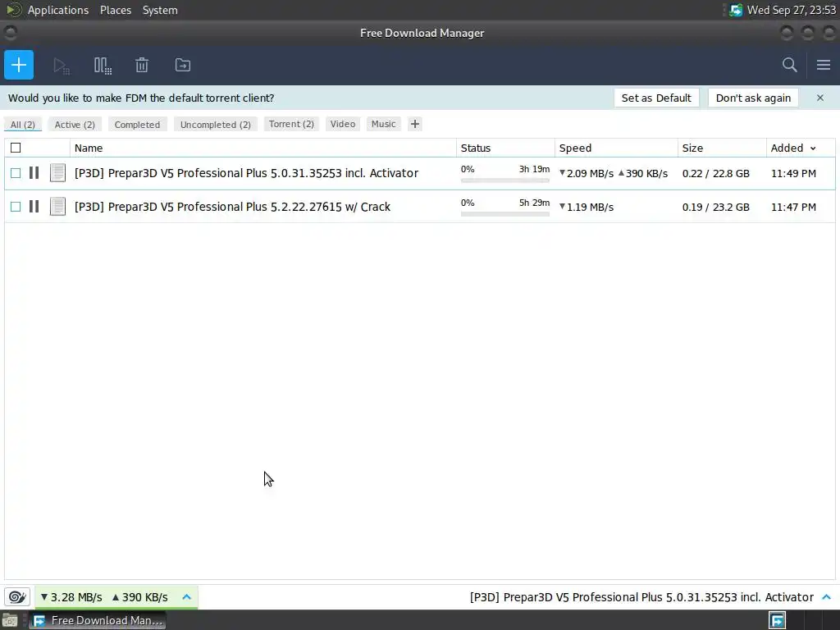Image resolution: width=840 pixels, height=630 pixels.
Task: Click the 3.28 MB/s total download speed
Action: tap(71, 597)
